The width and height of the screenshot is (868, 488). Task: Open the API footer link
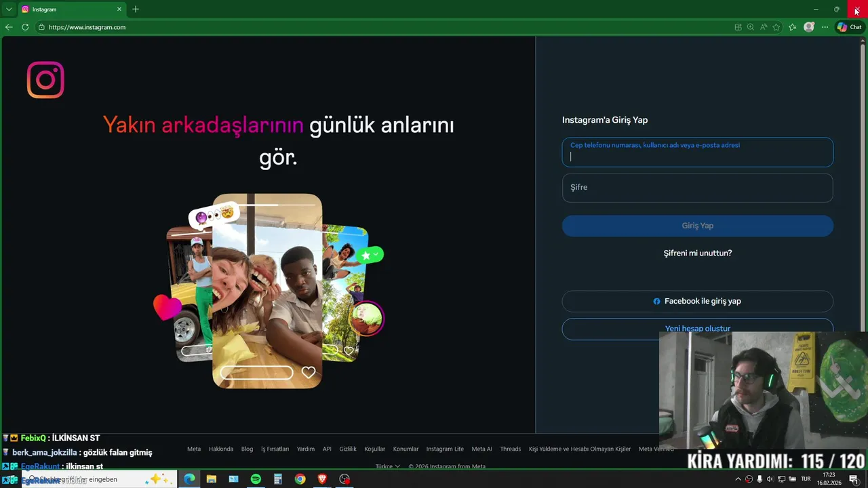(327, 449)
